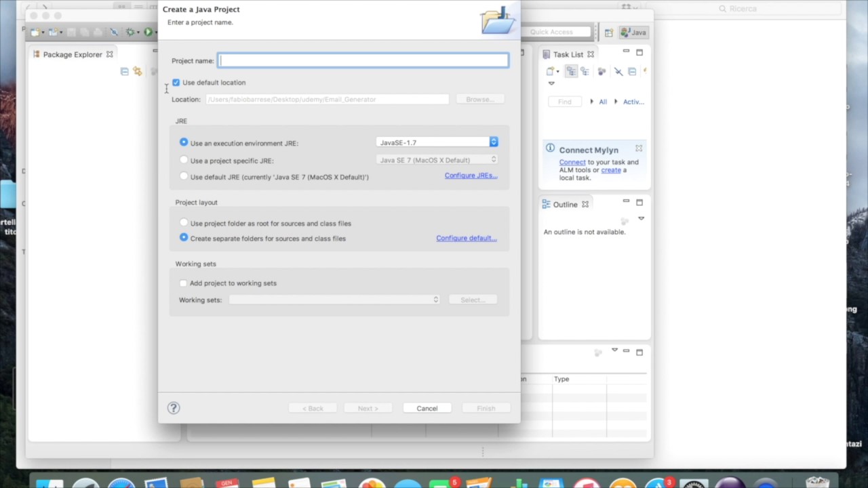Collapse All in Package Explorer

pyautogui.click(x=124, y=71)
